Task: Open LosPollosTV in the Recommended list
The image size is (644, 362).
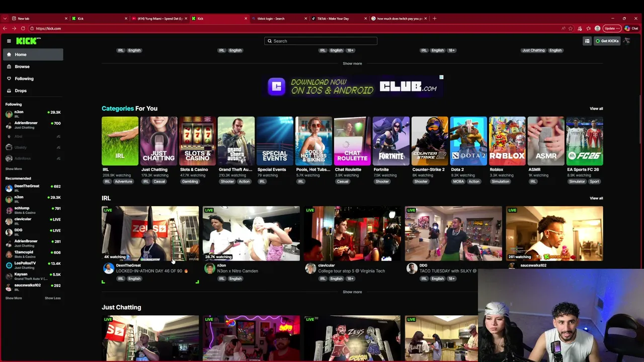Action: point(33,265)
